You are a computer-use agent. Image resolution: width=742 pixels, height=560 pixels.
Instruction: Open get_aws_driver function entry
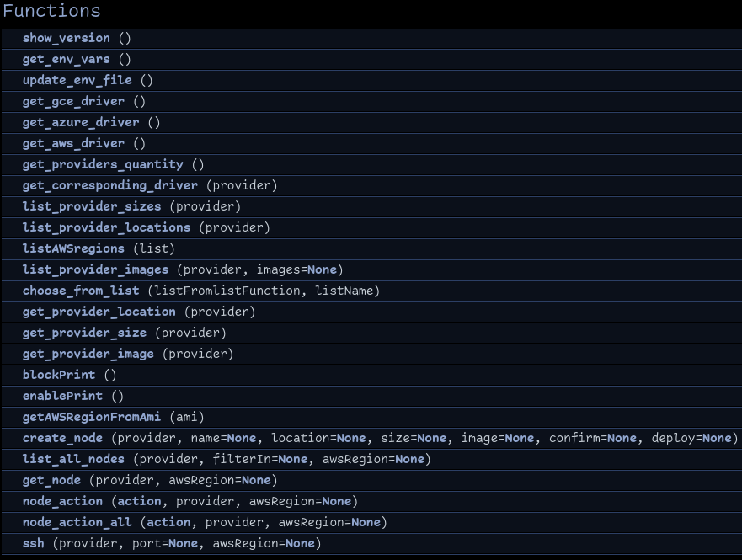tap(73, 143)
